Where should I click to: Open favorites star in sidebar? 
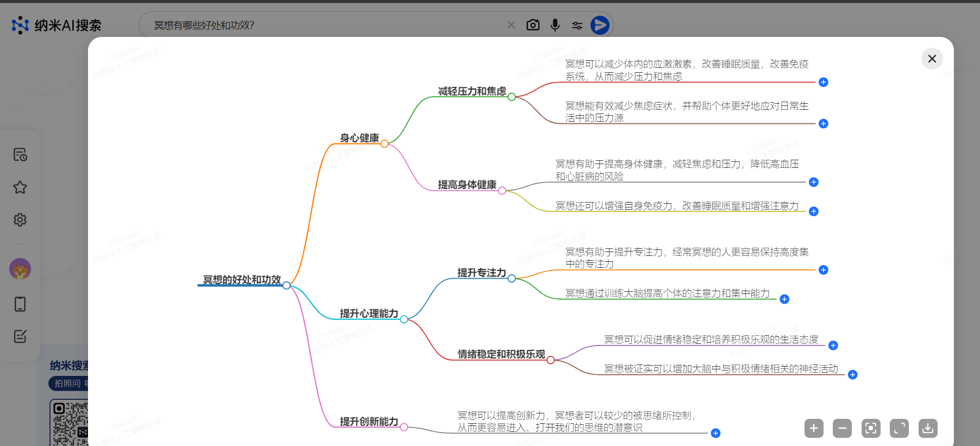20,187
